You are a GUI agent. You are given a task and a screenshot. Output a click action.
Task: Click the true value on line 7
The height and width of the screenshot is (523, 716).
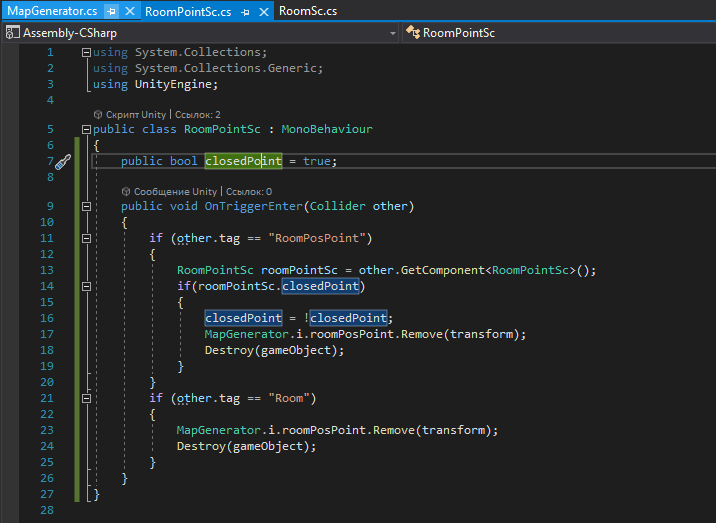(x=316, y=161)
